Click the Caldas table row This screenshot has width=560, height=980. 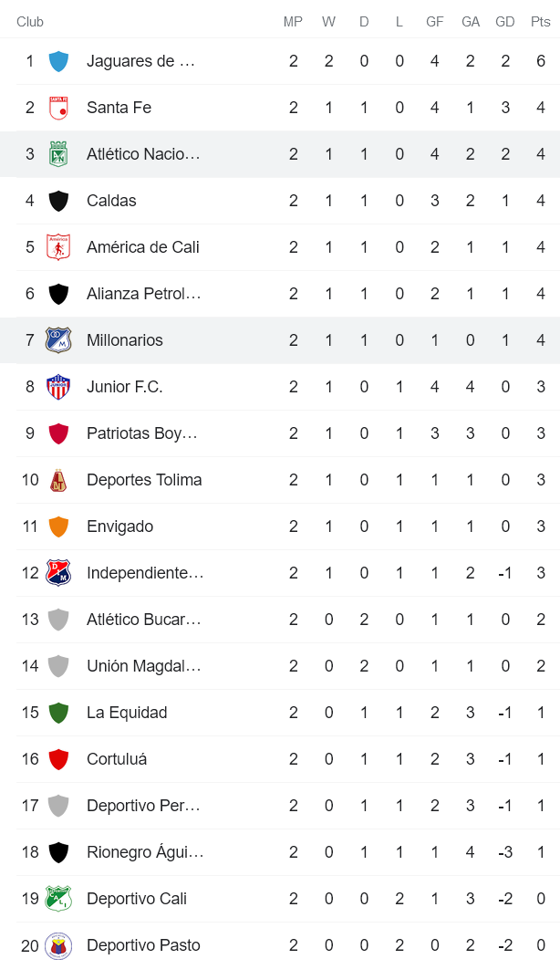point(280,200)
